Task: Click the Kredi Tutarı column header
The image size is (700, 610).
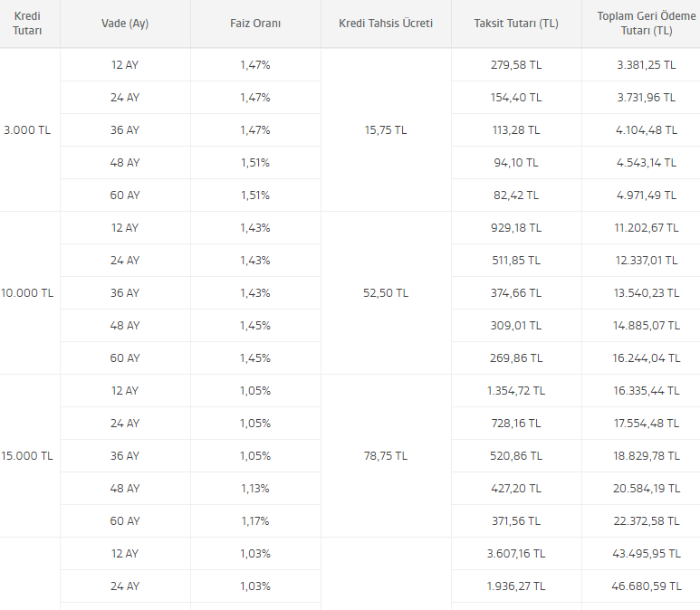Action: pos(28,24)
